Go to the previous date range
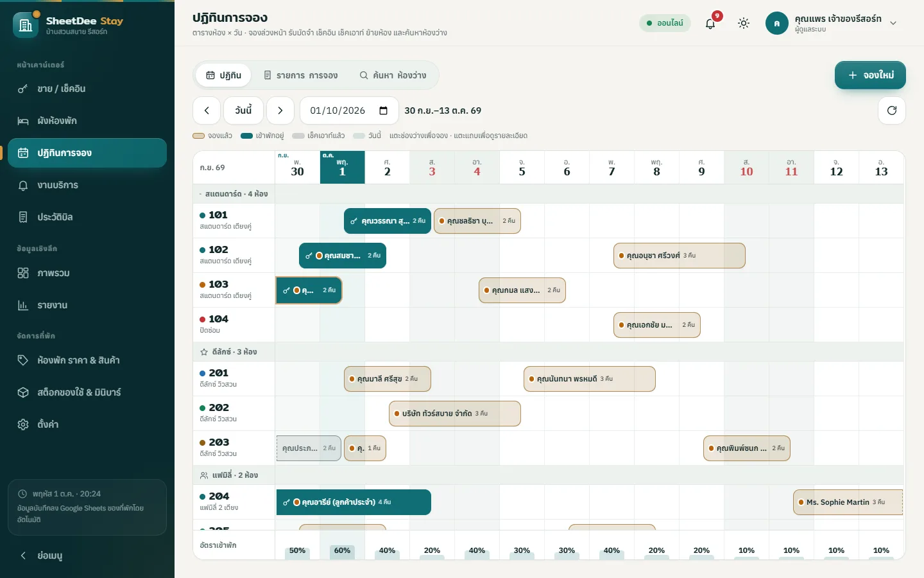This screenshot has width=924, height=578. (x=207, y=110)
